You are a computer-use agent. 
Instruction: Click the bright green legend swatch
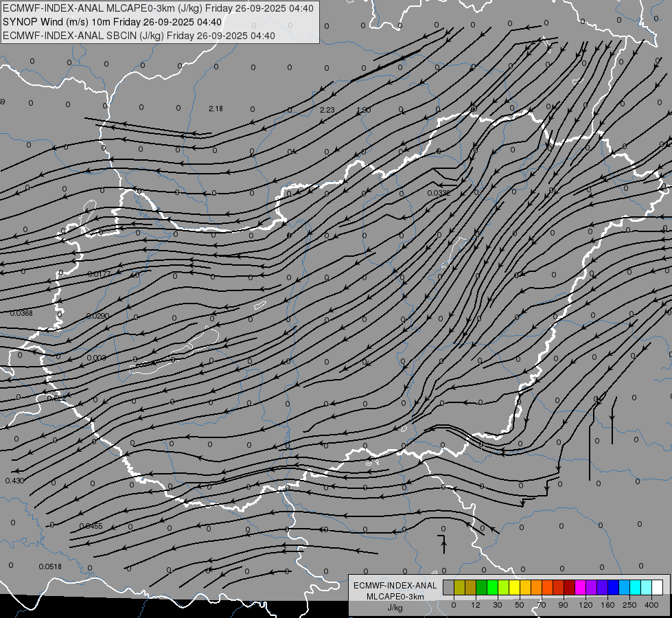(x=492, y=587)
